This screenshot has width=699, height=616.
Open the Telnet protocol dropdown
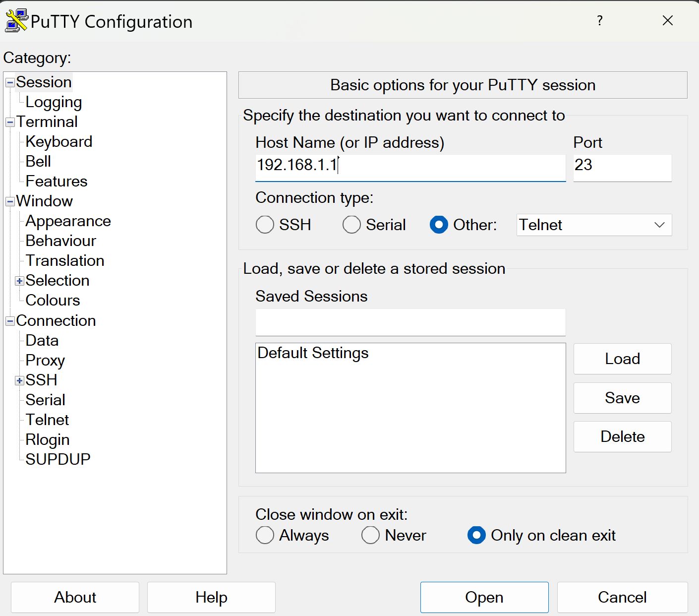click(x=594, y=225)
